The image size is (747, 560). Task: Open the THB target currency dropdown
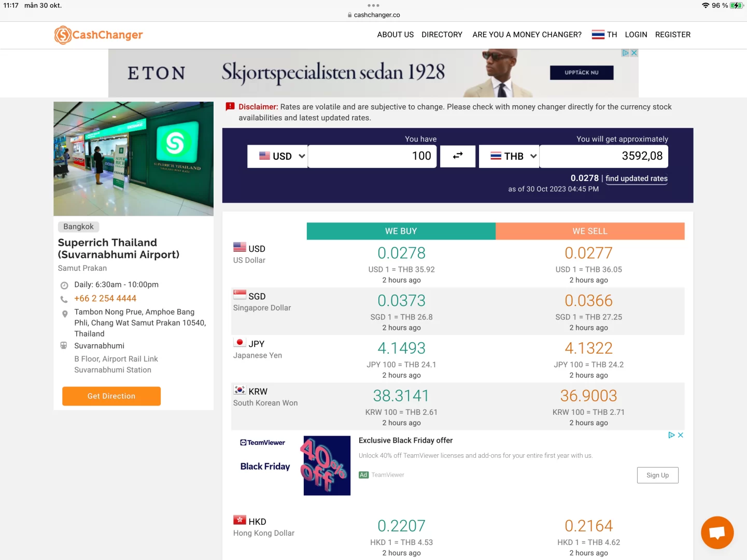tap(509, 156)
